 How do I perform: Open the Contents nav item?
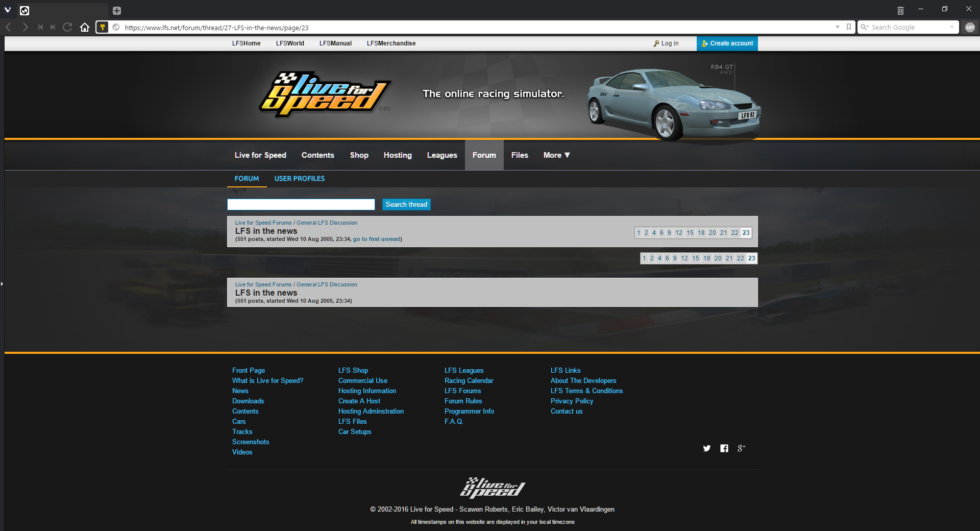[x=318, y=155]
